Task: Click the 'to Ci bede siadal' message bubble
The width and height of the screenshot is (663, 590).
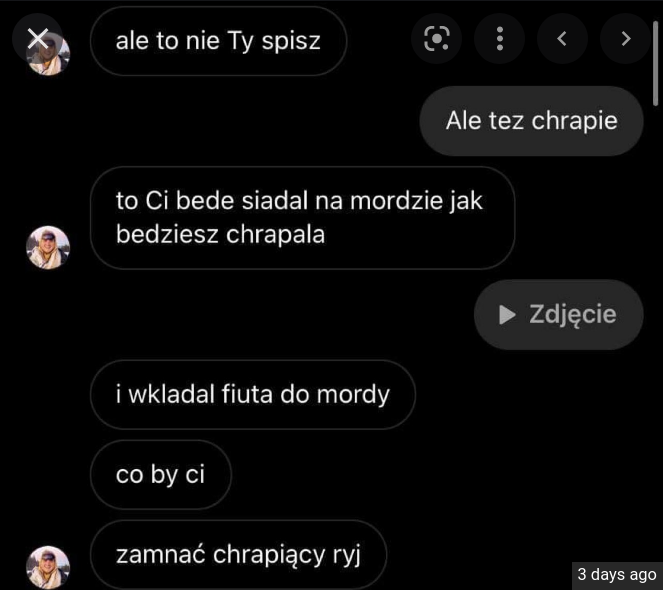Action: point(302,218)
